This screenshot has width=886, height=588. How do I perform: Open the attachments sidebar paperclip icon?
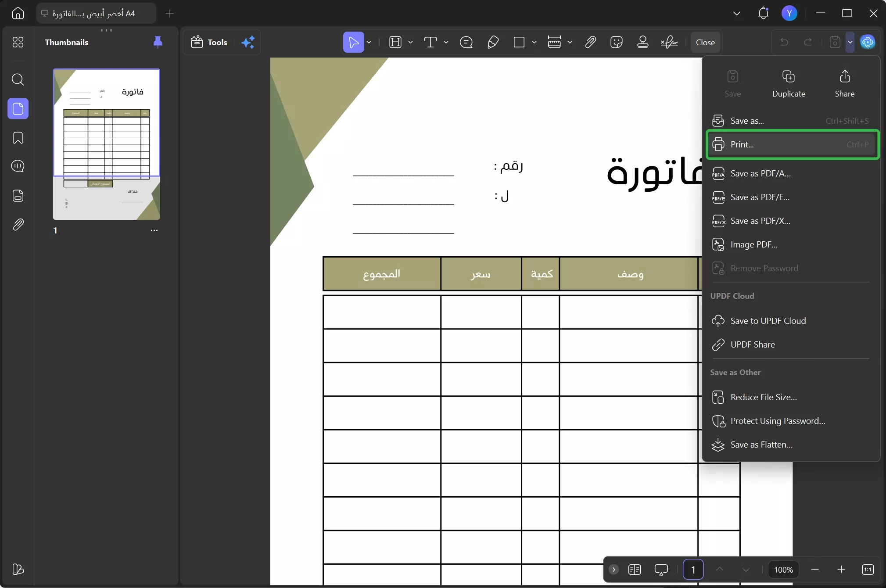pyautogui.click(x=18, y=225)
